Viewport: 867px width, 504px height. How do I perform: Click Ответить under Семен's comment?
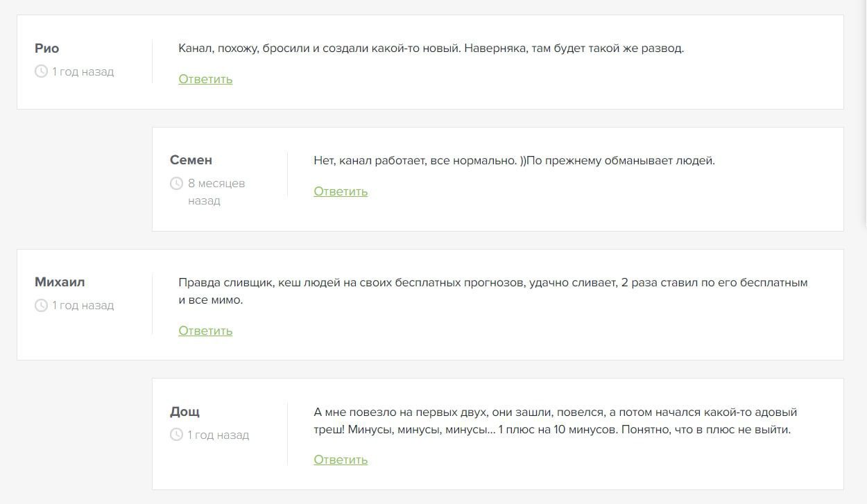click(x=341, y=191)
